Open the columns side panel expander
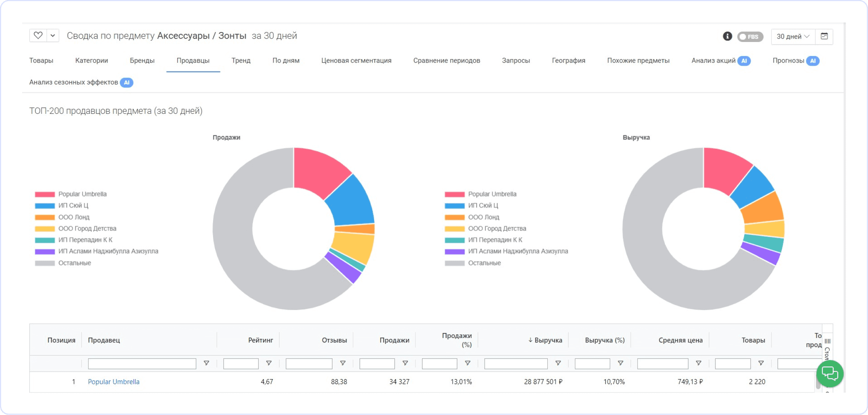 827,346
